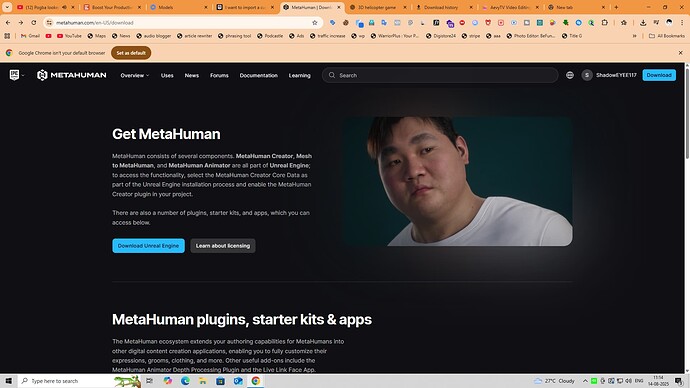Expand the Overview dropdown menu
The image size is (690, 388).
point(135,75)
